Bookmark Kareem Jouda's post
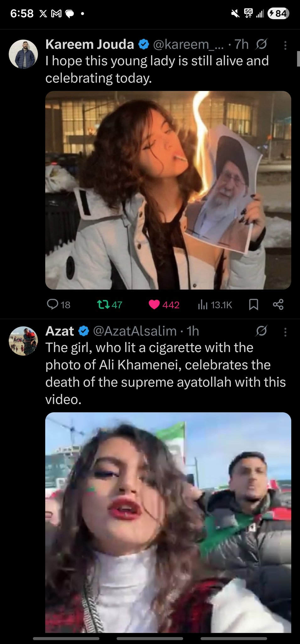Viewport: 300px width, 644px height. [254, 304]
